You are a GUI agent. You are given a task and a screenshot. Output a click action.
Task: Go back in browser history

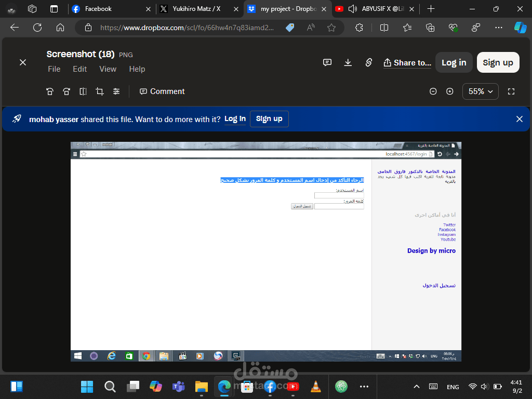[x=15, y=28]
